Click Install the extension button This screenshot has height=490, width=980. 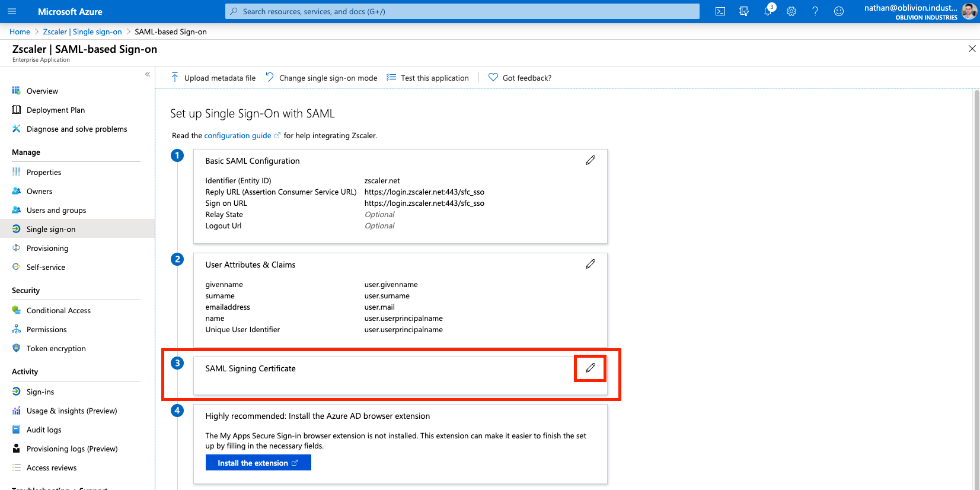point(258,463)
